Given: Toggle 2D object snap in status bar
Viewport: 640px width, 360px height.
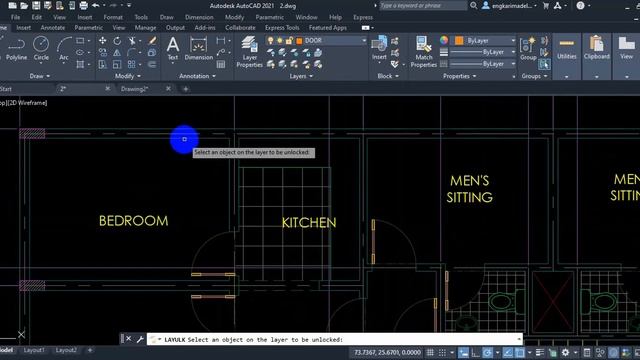Looking at the screenshot, I should [x=520, y=352].
